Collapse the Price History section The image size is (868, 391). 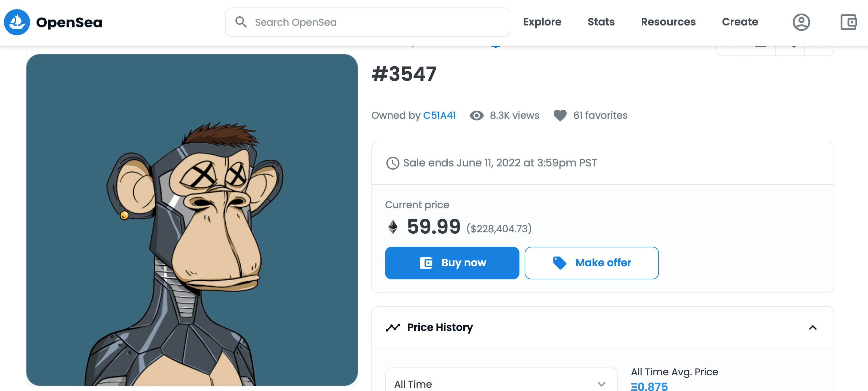coord(813,327)
